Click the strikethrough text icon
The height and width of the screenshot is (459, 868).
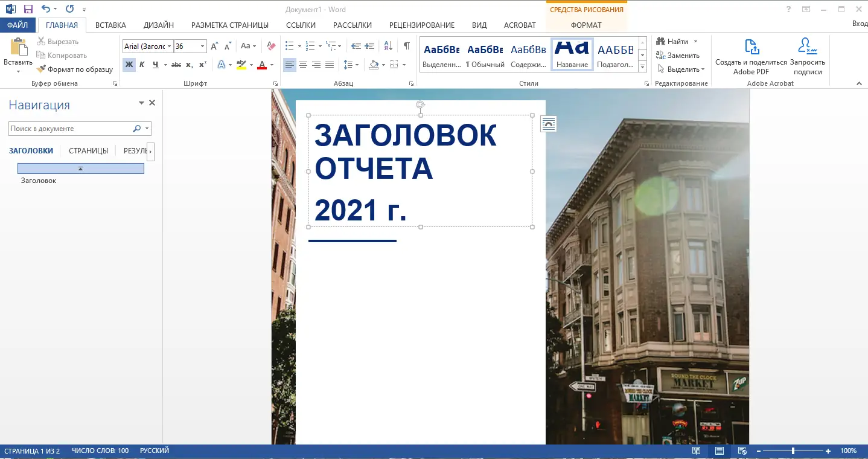click(176, 65)
